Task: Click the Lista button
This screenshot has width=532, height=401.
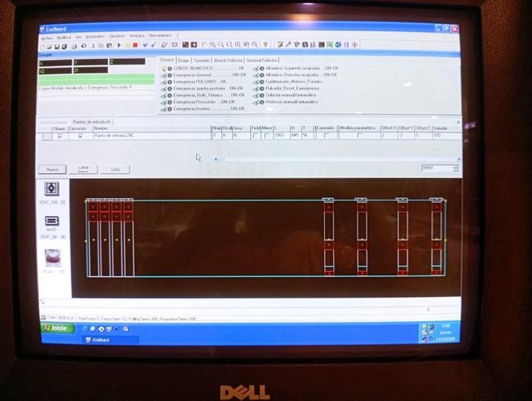Action: click(x=116, y=170)
